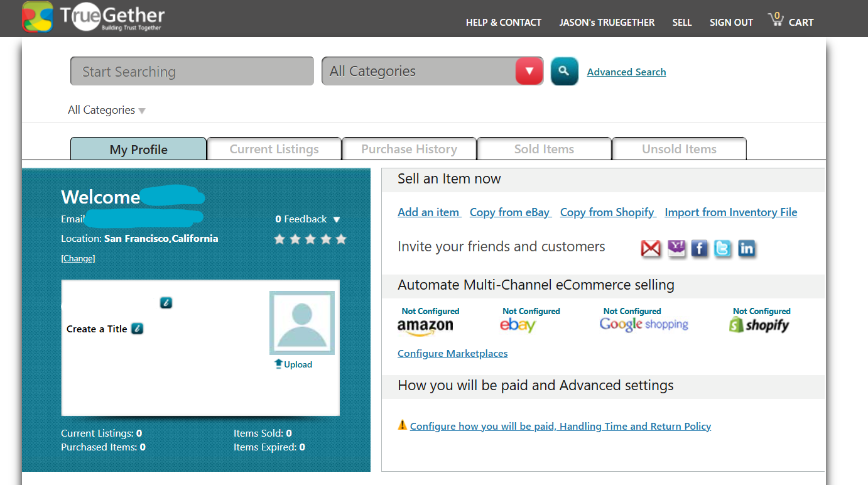Click the five-star rating display

pyautogui.click(x=310, y=239)
